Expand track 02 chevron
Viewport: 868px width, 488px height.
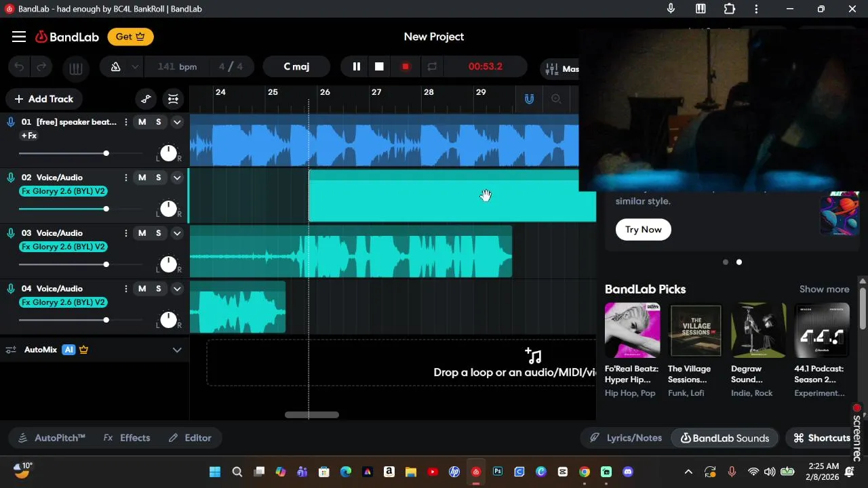coord(177,178)
